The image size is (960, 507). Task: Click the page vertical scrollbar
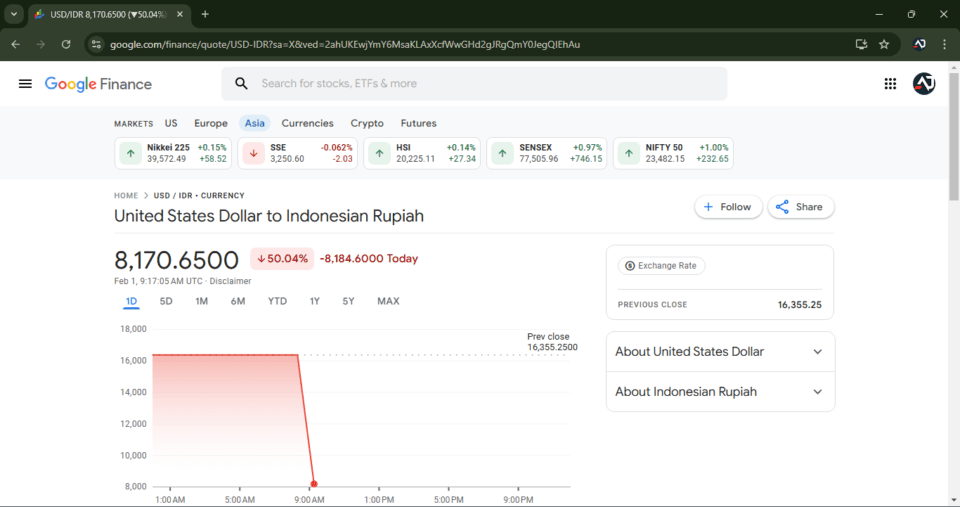tap(954, 138)
